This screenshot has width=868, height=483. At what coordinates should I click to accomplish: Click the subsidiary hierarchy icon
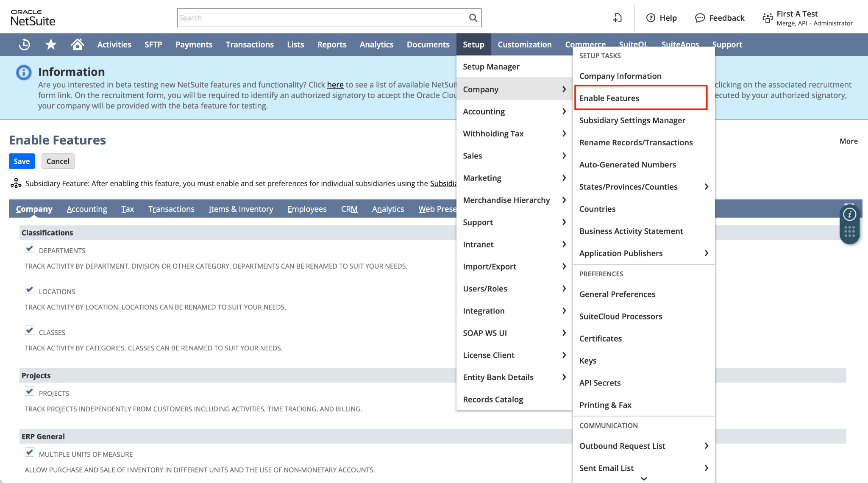pos(16,183)
